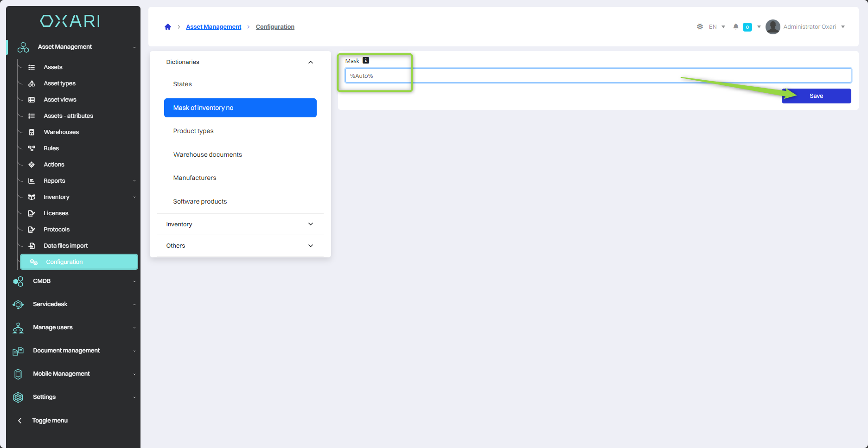Expand the Inventory configuration section
Viewport: 868px width, 448px height.
click(x=310, y=224)
